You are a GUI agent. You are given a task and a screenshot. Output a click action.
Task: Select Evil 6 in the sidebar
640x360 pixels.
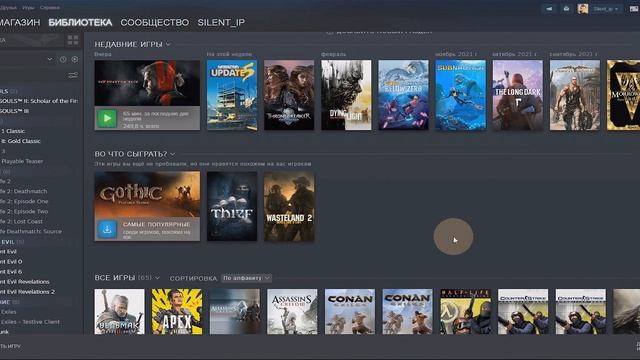pyautogui.click(x=11, y=272)
